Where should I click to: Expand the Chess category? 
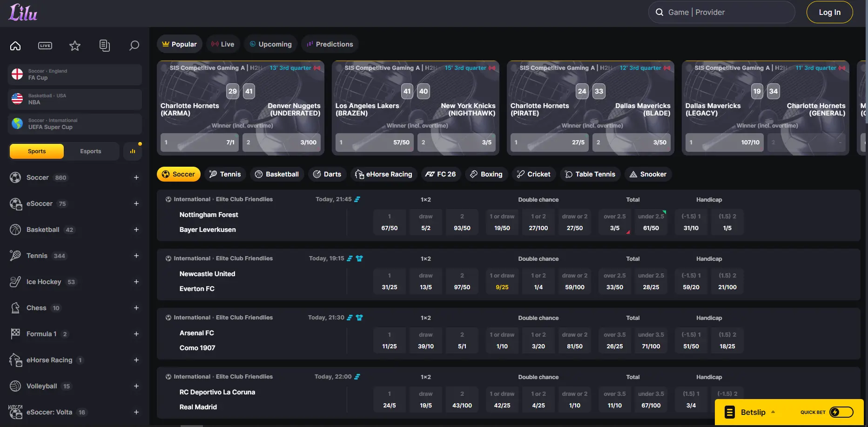136,308
